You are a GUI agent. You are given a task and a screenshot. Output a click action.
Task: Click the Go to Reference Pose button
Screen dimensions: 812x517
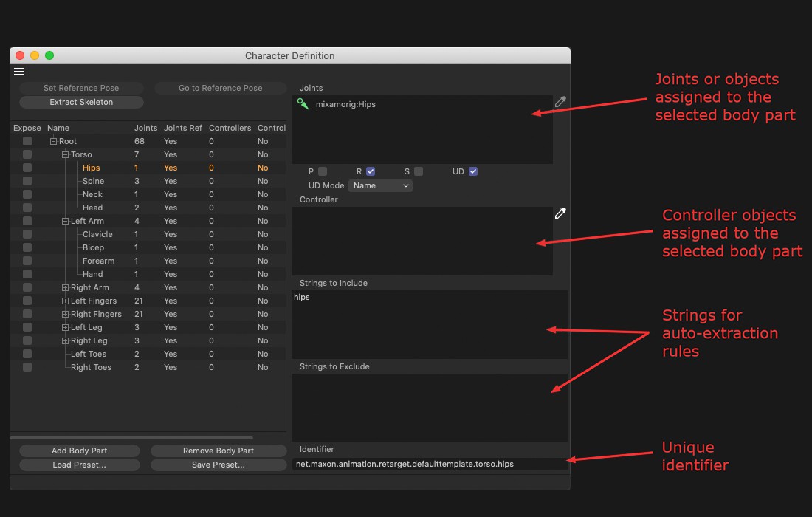(221, 88)
